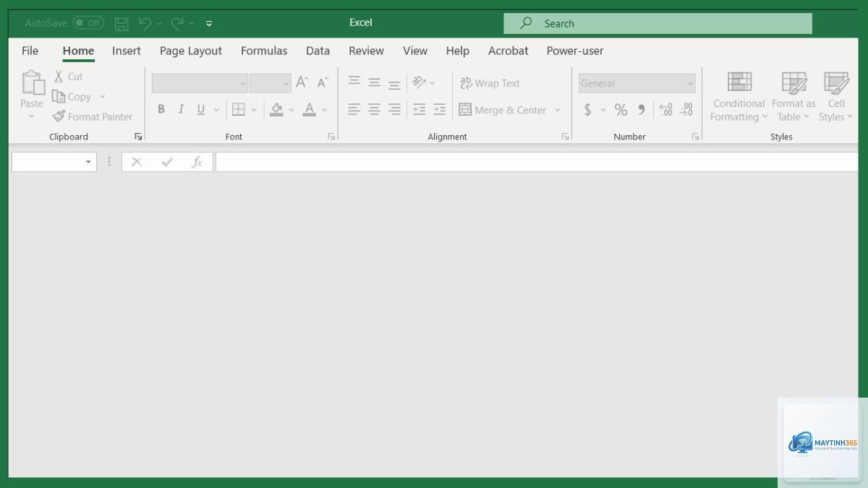Switch to the Insert tab
Screen dimensions: 868x488
[x=127, y=51]
